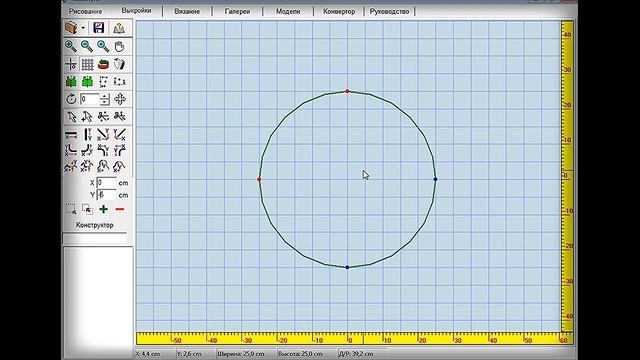This screenshot has height=360, width=640.
Task: Open the Руководство tab
Action: (389, 11)
